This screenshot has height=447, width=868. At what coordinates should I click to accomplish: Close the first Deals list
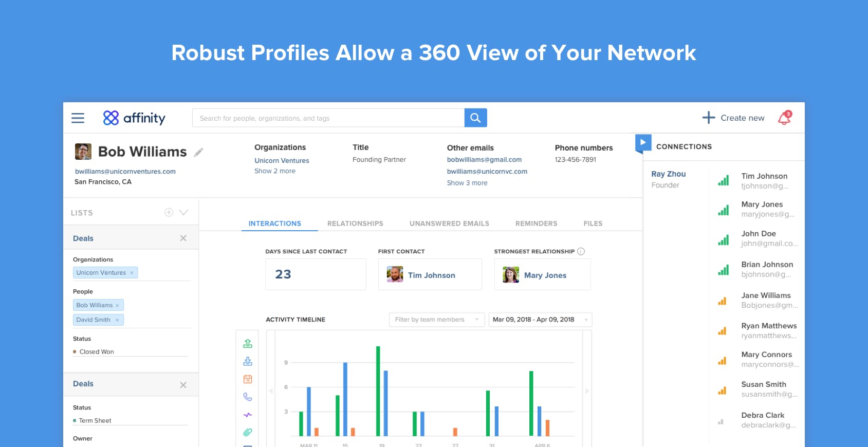point(183,238)
